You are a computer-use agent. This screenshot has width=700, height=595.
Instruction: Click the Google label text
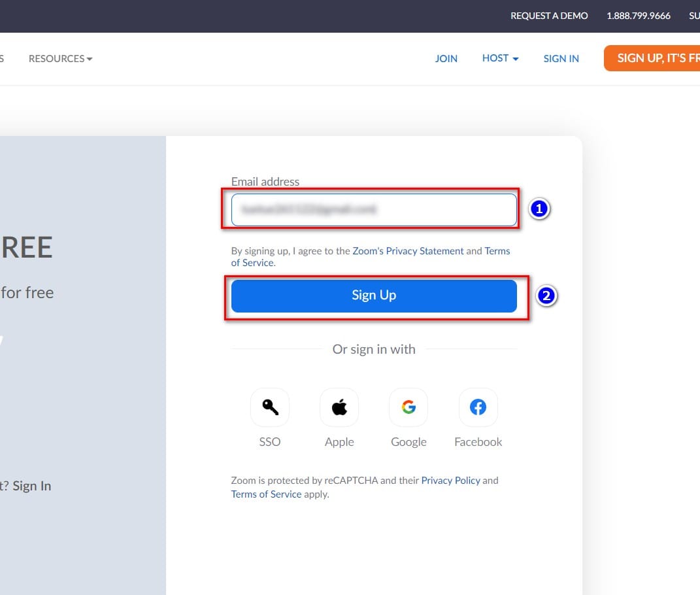coord(408,442)
